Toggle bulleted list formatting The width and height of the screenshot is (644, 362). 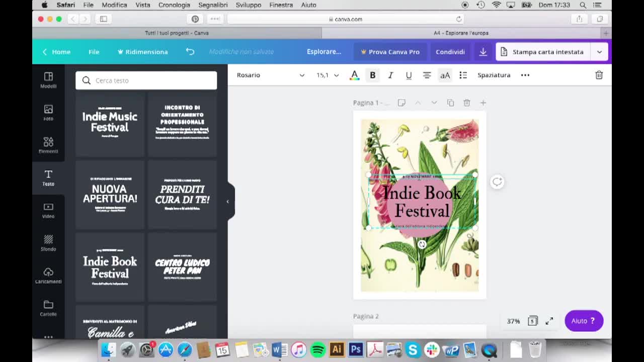[463, 75]
